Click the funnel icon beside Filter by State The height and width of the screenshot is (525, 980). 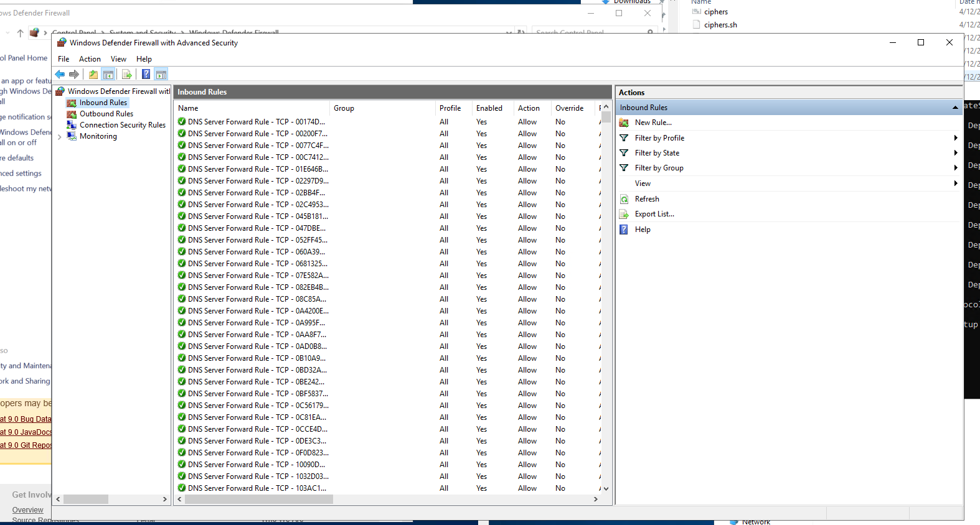tap(624, 153)
